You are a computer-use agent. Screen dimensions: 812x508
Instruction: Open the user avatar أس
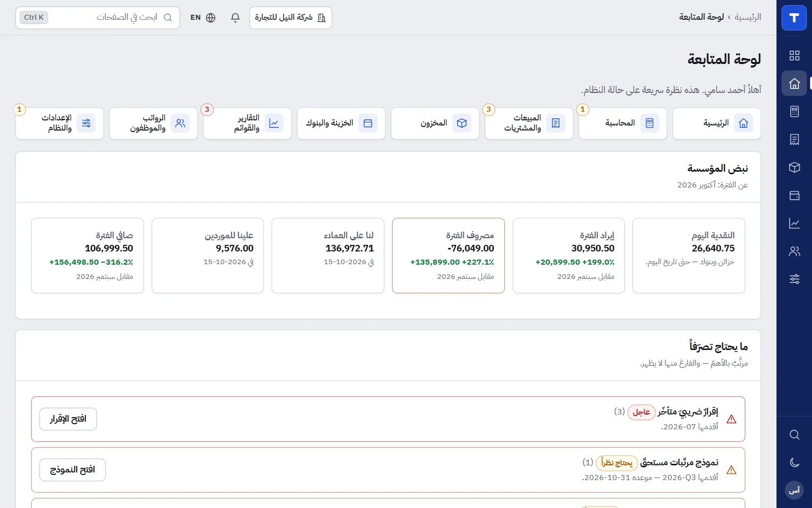pyautogui.click(x=794, y=490)
